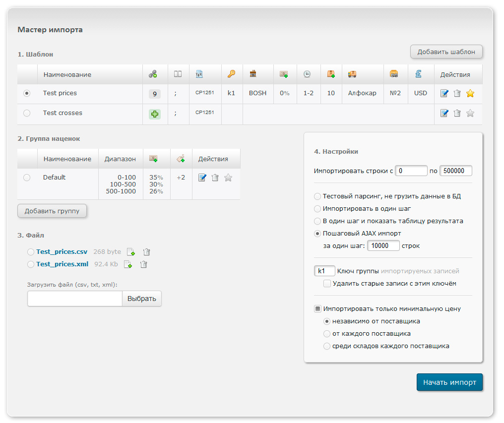This screenshot has width=504, height=423.
Task: Delete the Test_prices.xml file
Action: tap(144, 264)
